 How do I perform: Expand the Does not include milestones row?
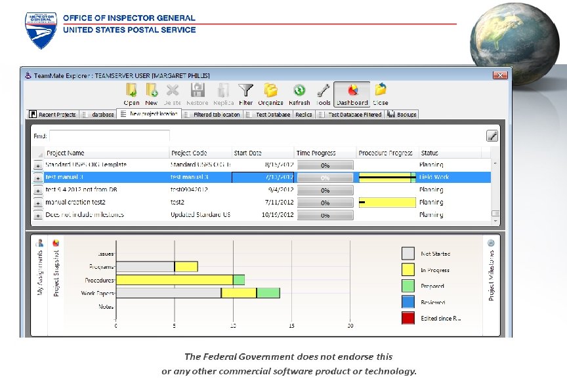pos(38,216)
